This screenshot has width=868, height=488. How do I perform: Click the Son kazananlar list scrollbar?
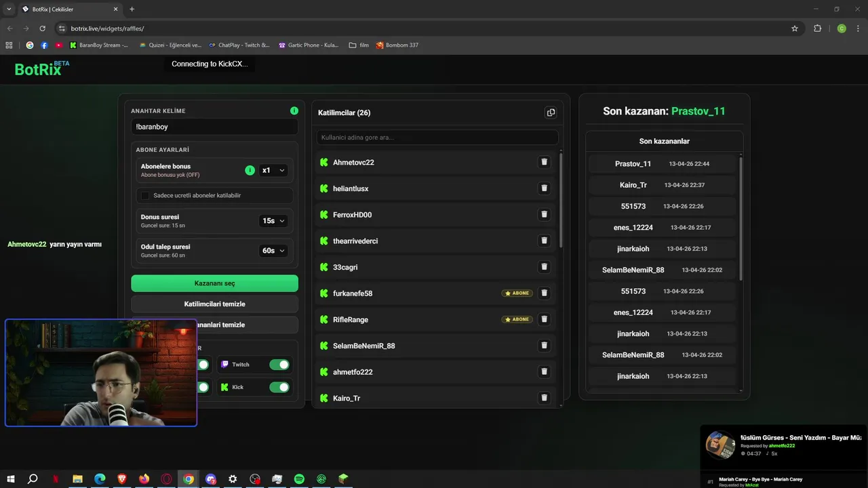pyautogui.click(x=741, y=218)
